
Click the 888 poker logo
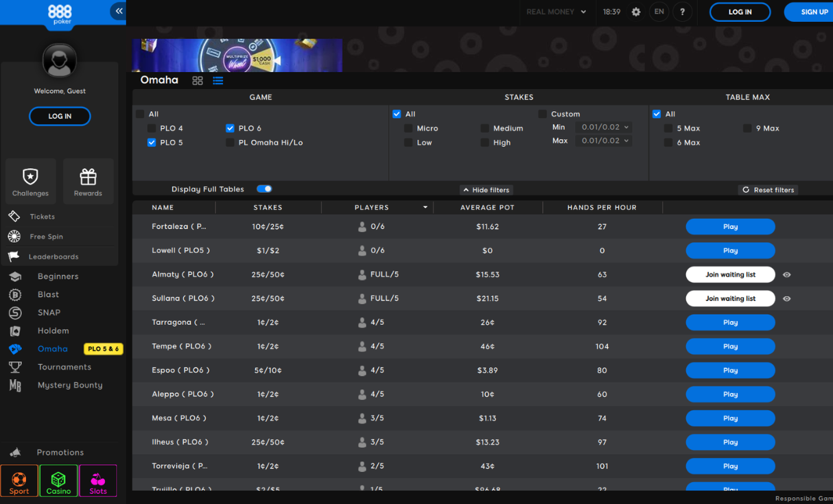click(x=60, y=15)
